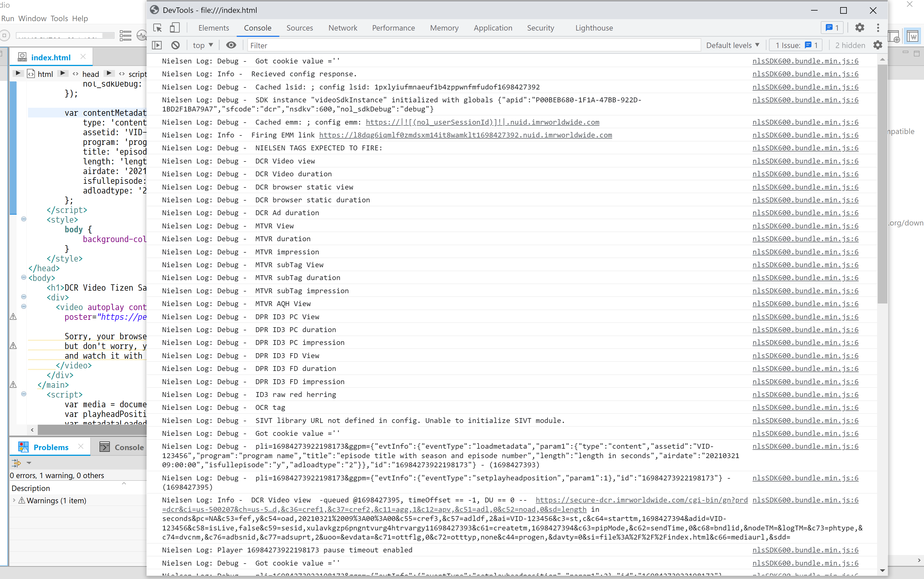The height and width of the screenshot is (579, 924).
Task: Open the Firing EMM link URL
Action: (466, 135)
